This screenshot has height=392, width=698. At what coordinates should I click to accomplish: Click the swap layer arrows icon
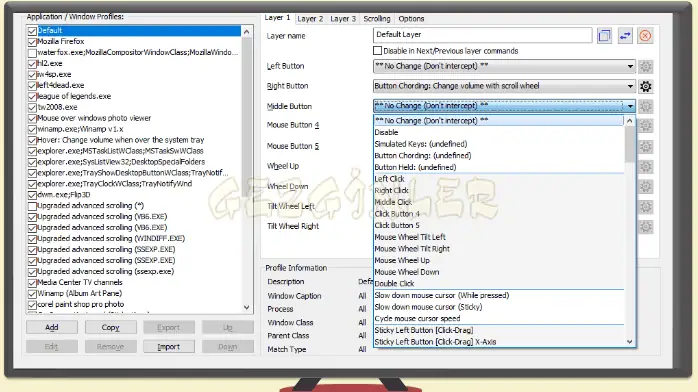(x=625, y=36)
